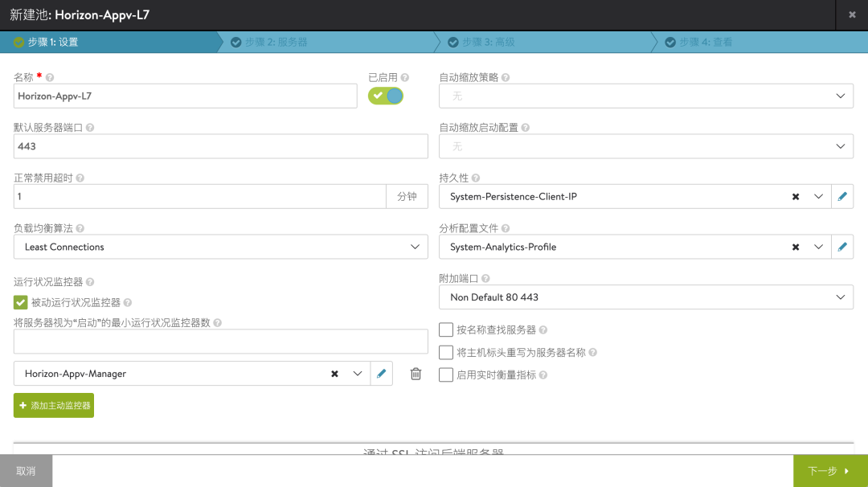Show help for 自动缩放策略
The width and height of the screenshot is (868, 487).
click(x=506, y=77)
